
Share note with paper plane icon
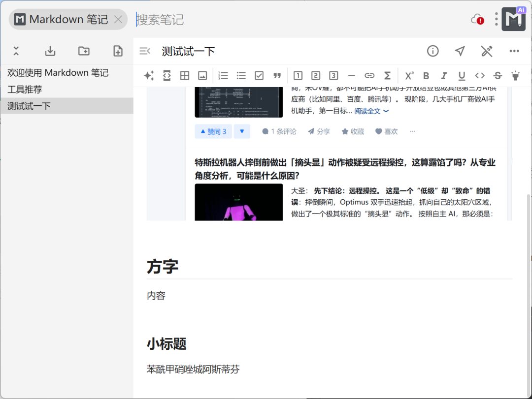(x=460, y=51)
